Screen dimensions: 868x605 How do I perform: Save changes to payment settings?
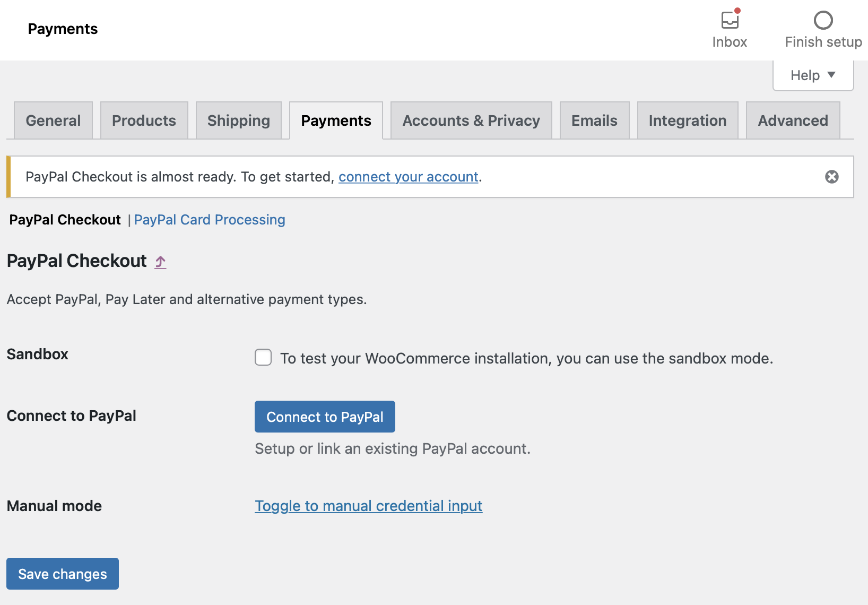[x=62, y=574]
